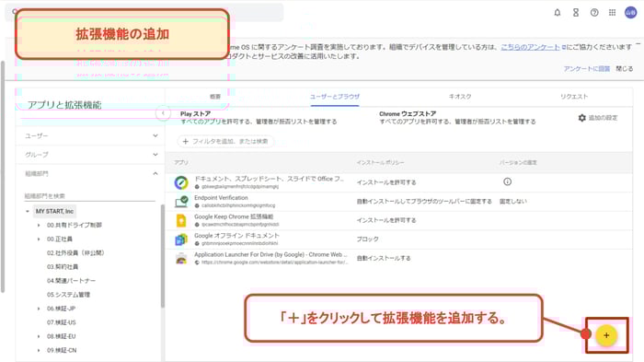Switch to the リクエスト tab

574,97
